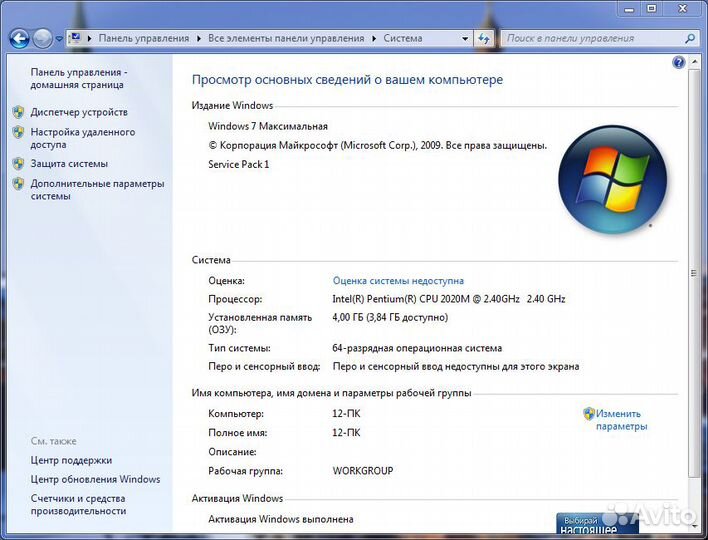This screenshot has height=540, width=708.
Task: Open Настройка удаленного доступа
Action: (x=83, y=138)
